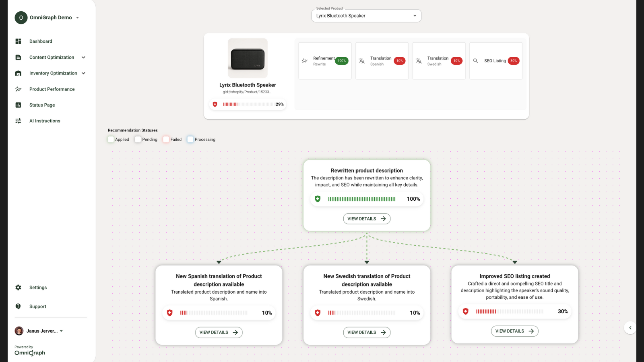View details of Improved SEO listing
This screenshot has width=644, height=362.
pos(514,331)
